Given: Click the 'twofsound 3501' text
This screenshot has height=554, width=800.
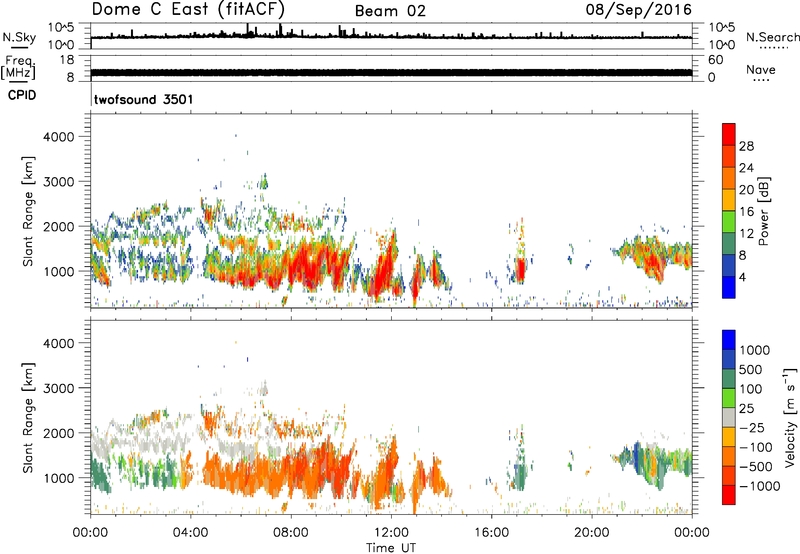Looking at the screenshot, I should tap(143, 99).
